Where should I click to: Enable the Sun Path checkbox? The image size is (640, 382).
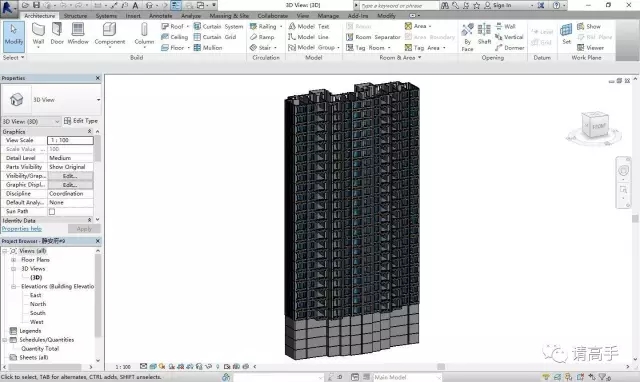[x=52, y=211]
